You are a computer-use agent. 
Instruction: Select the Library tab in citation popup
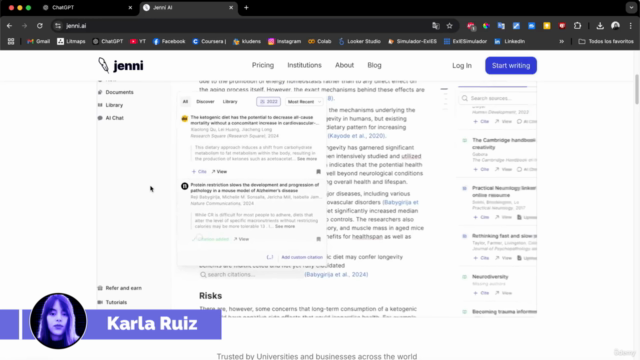coord(230,102)
